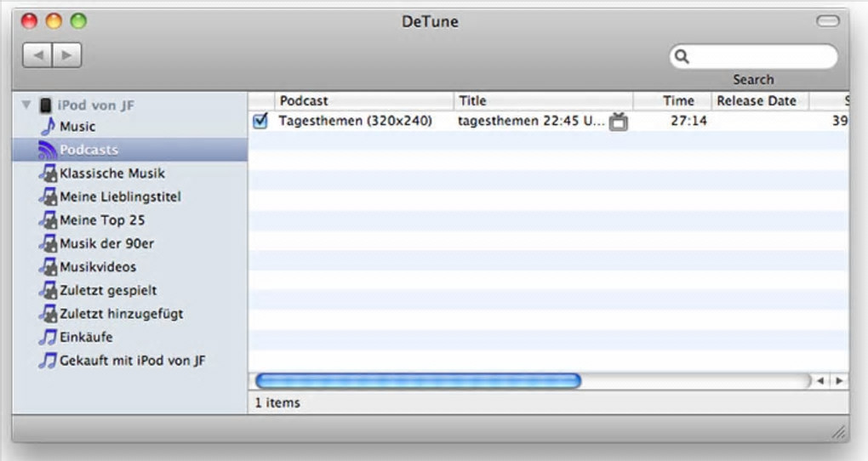This screenshot has height=461, width=868.
Task: Open Gekauft mit iPod von JF
Action: point(132,361)
